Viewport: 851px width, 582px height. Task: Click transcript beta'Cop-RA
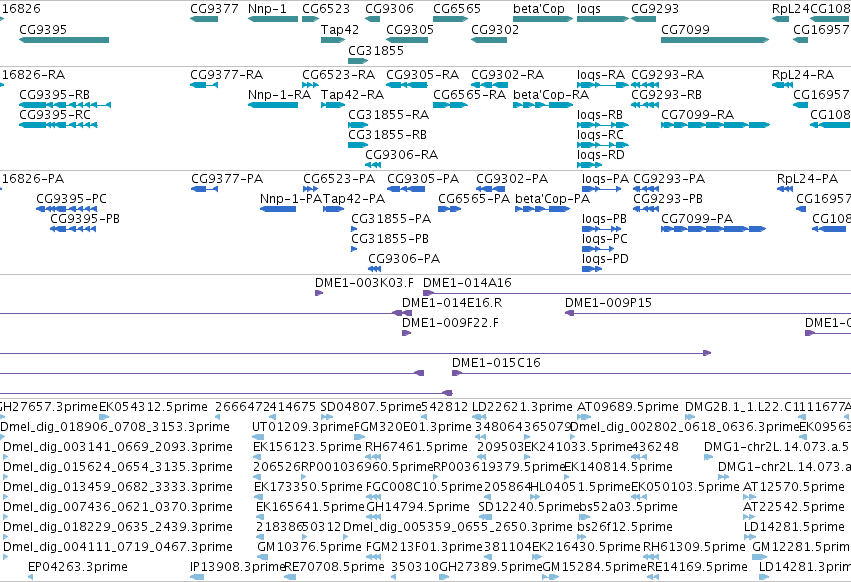click(x=543, y=105)
